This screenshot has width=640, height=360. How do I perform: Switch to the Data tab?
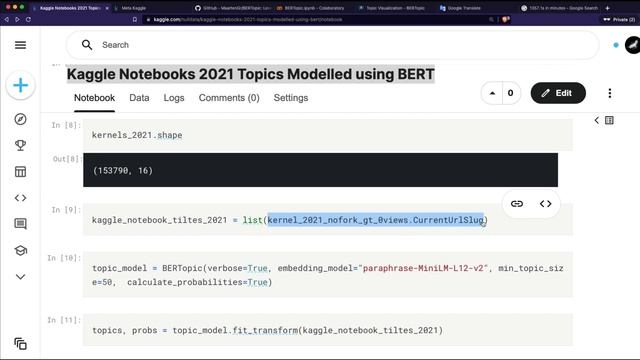pos(139,98)
